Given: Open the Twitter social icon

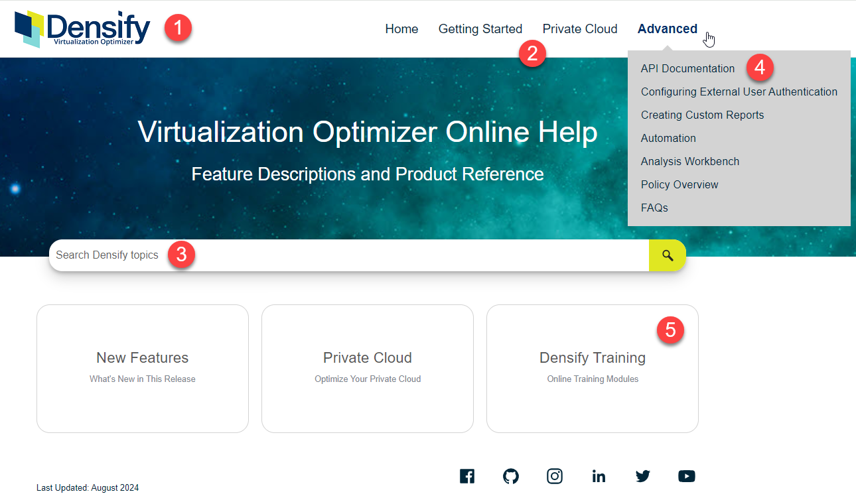Looking at the screenshot, I should coord(643,476).
